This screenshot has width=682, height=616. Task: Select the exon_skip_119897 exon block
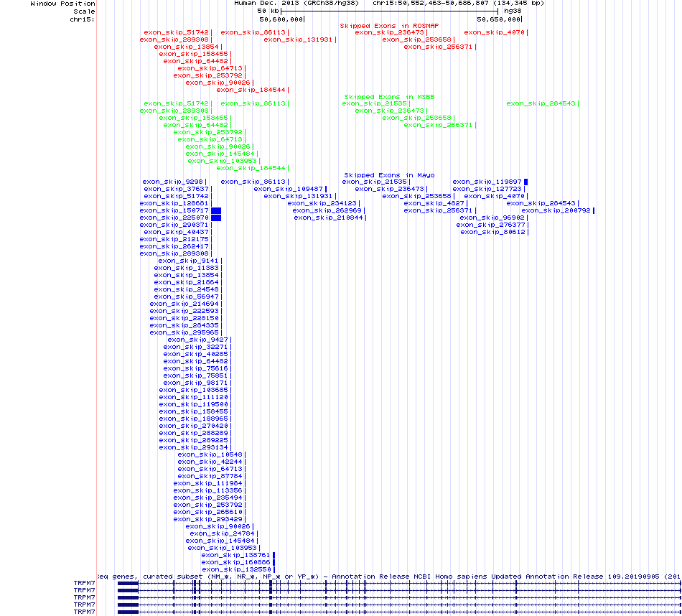pyautogui.click(x=525, y=182)
